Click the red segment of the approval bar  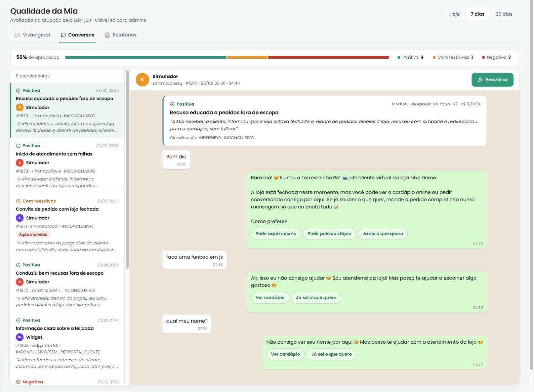click(x=329, y=57)
